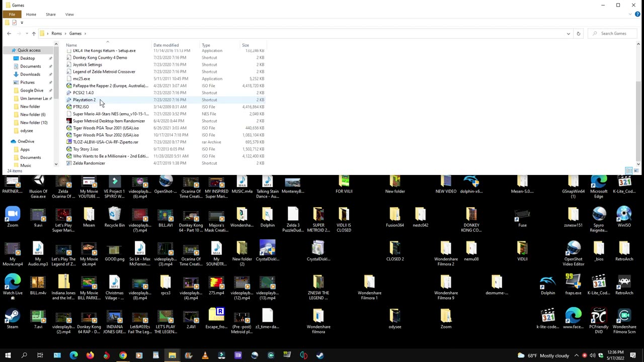644x362 pixels.
Task: Select the PCFriendly DVD desktop icon
Action: 599,322
